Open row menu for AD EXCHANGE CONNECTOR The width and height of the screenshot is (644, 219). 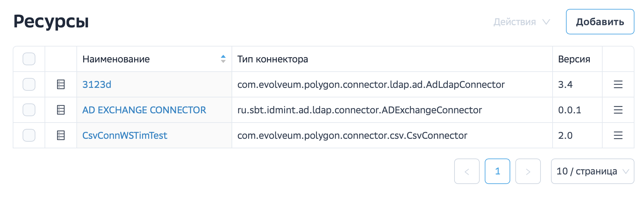click(618, 110)
